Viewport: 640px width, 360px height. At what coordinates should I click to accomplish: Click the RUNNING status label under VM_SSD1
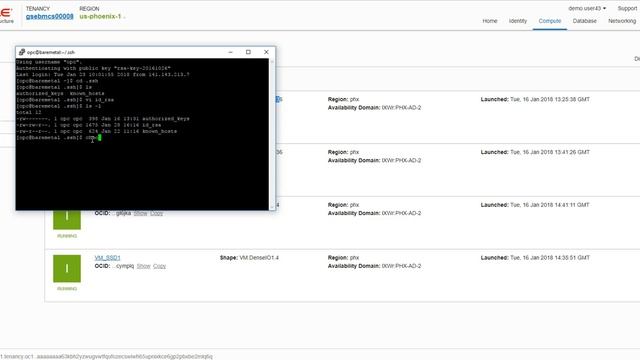pos(67,289)
